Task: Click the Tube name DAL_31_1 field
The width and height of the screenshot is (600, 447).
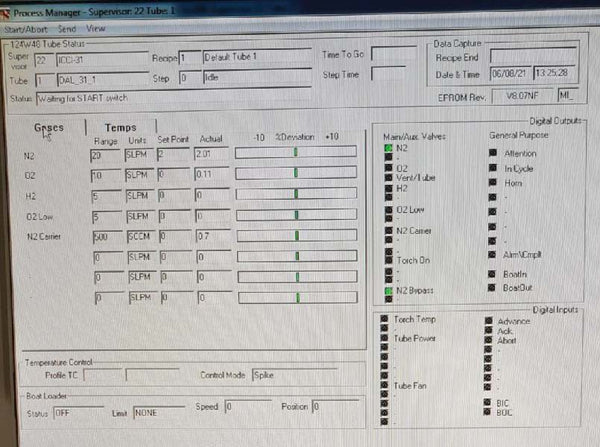Action: 103,80
